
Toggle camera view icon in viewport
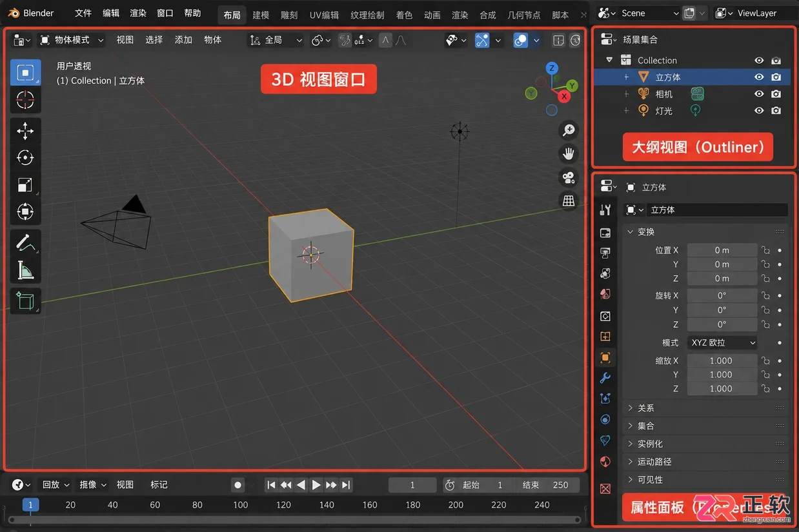569,177
